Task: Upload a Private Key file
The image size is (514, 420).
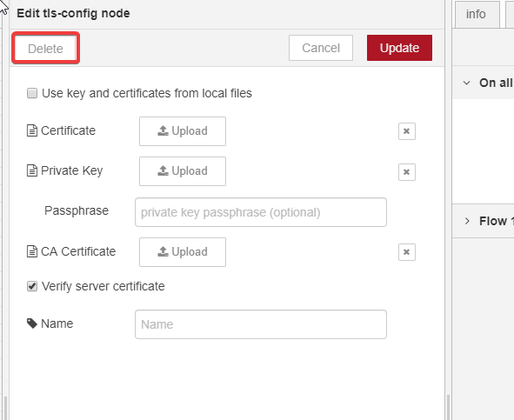Action: click(x=183, y=171)
